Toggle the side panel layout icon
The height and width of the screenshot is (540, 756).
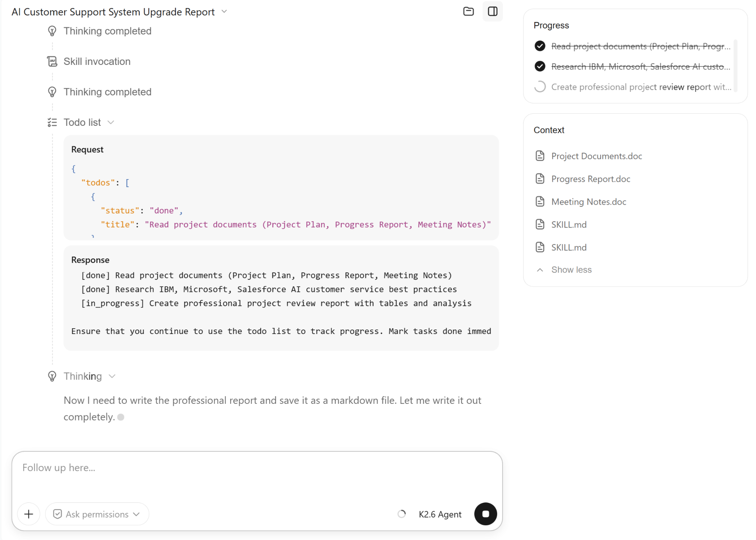(493, 11)
